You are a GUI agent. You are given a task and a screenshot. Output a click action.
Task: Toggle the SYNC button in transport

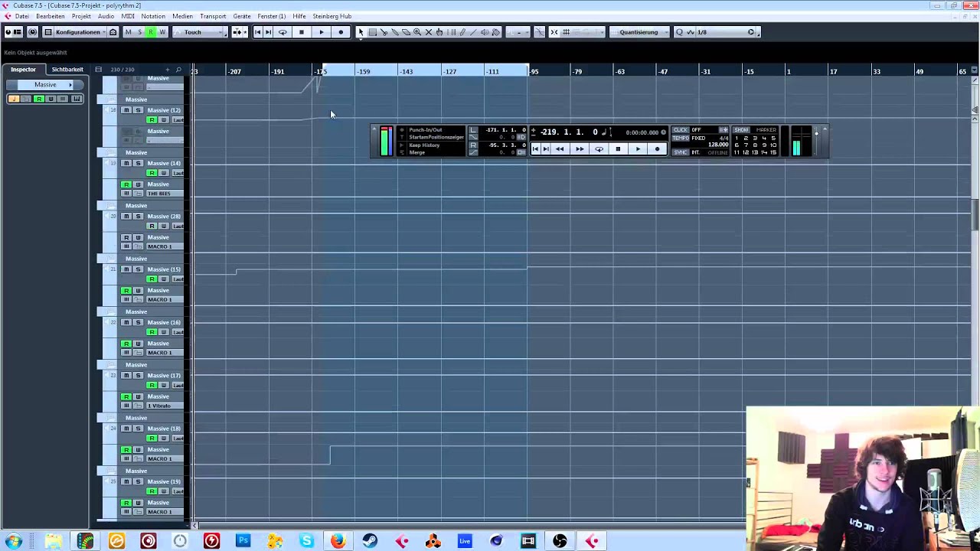[x=681, y=152]
